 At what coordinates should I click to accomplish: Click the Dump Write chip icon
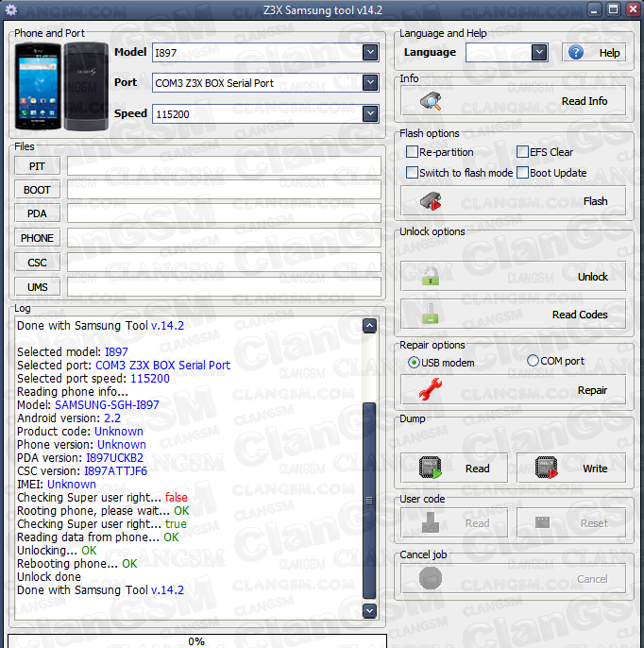coord(546,468)
